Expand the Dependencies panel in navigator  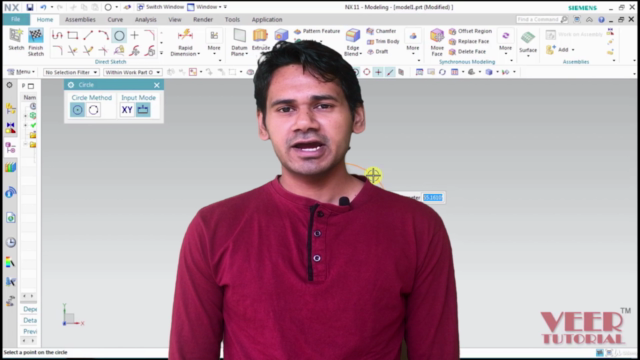click(x=30, y=309)
